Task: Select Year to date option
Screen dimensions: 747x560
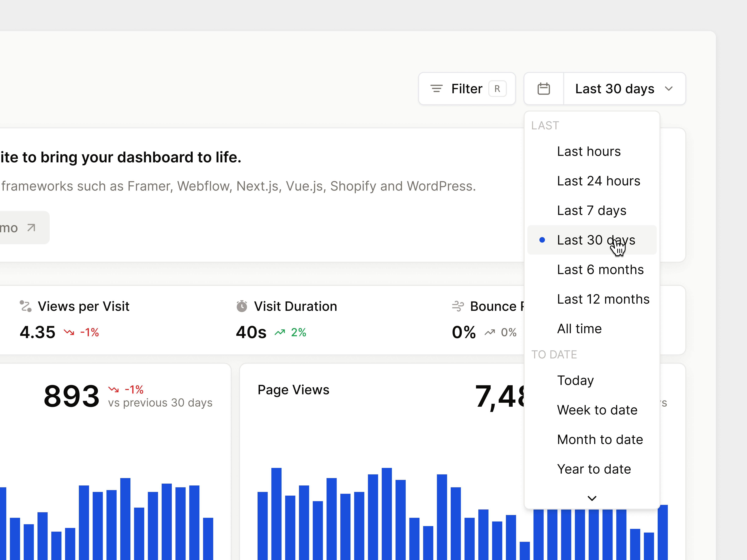Action: 592,469
